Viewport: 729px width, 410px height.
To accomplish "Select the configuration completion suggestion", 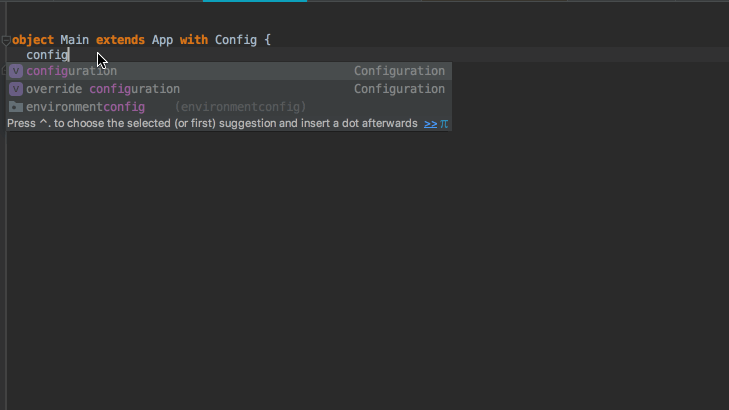I will (228, 71).
